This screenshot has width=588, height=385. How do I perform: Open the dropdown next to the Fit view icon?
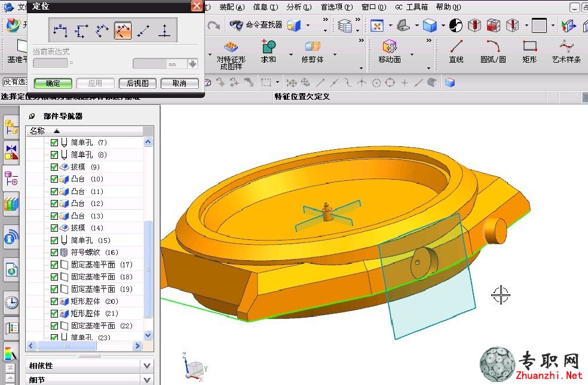(x=390, y=26)
